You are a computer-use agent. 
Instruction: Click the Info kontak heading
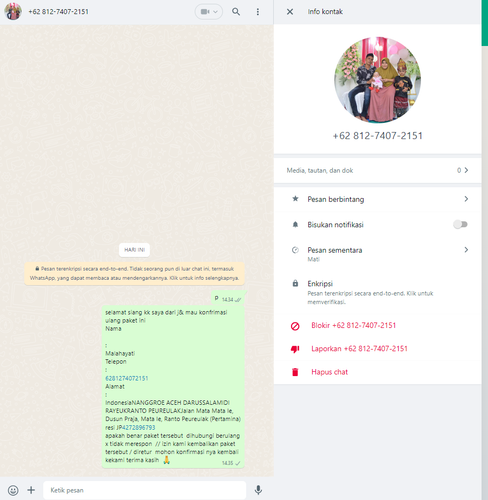coord(325,12)
